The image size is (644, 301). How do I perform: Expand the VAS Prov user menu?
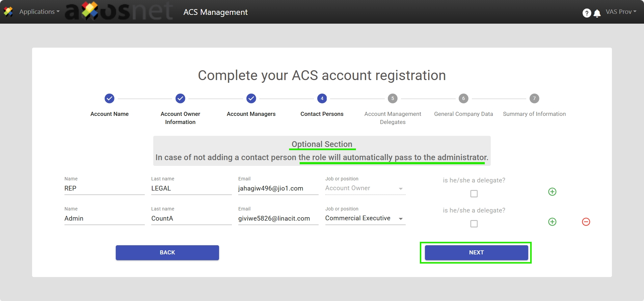pos(621,12)
